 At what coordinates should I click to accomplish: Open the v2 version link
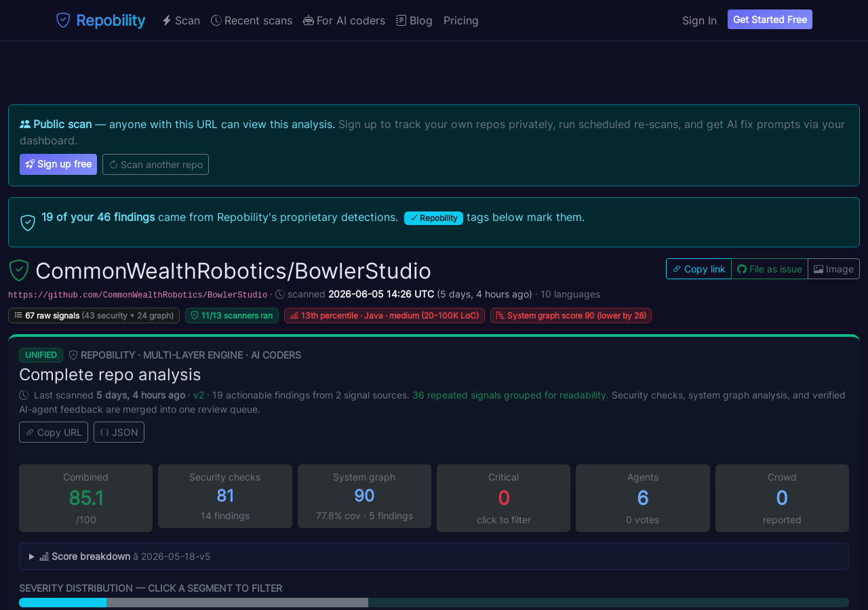[x=199, y=395]
